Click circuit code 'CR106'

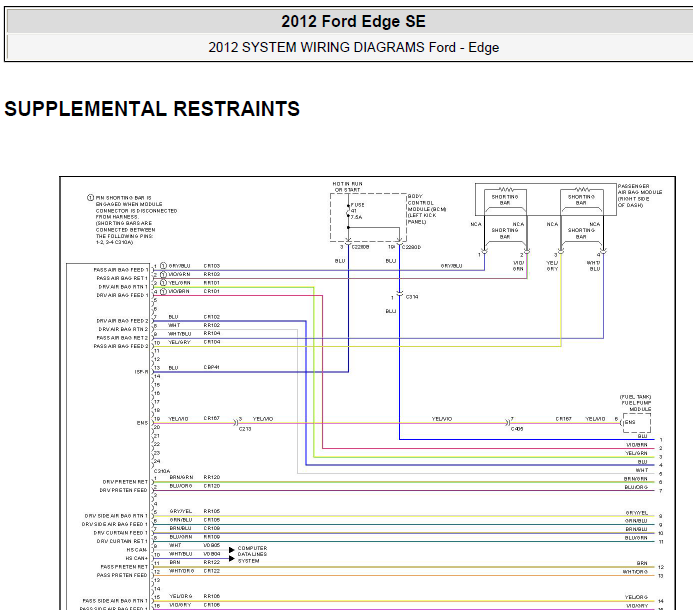coord(212,605)
